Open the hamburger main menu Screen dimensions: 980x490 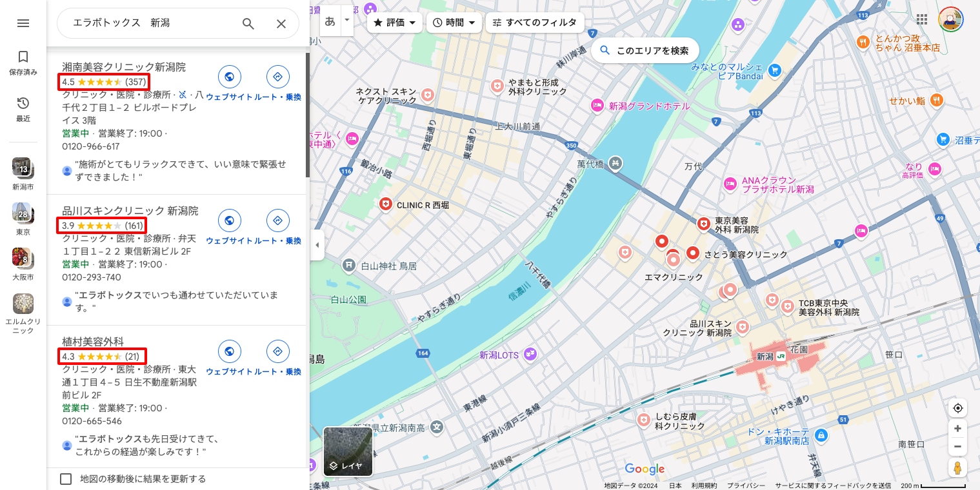[23, 23]
